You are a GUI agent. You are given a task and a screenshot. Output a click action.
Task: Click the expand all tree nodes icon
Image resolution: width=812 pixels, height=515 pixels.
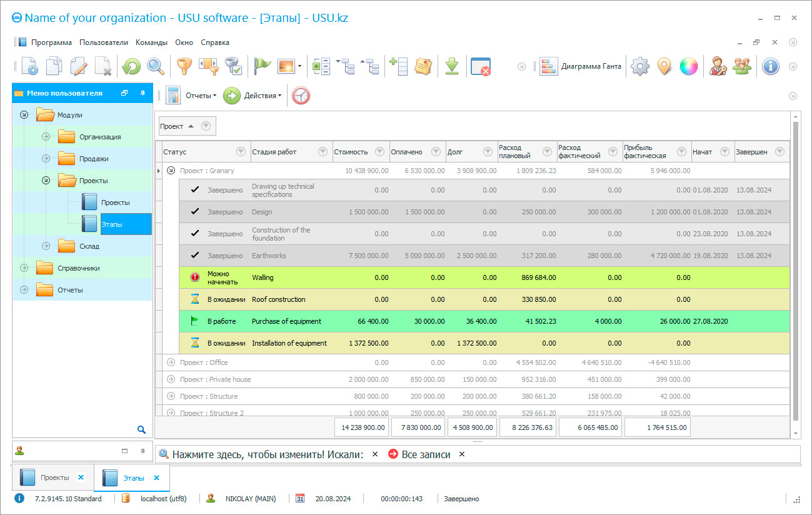pyautogui.click(x=345, y=66)
